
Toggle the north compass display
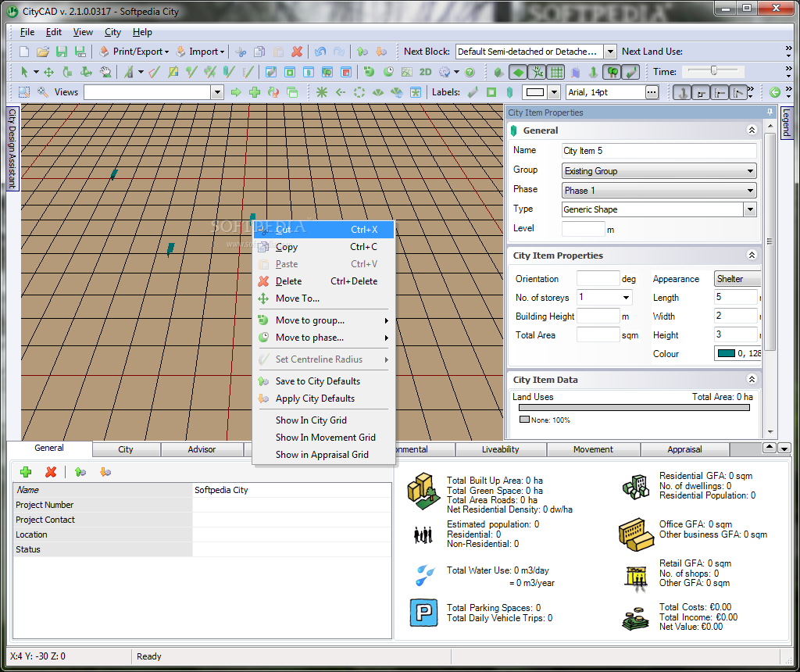point(537,72)
